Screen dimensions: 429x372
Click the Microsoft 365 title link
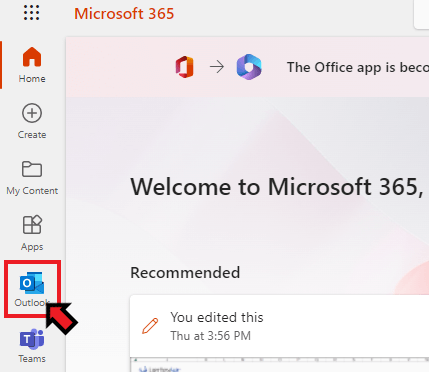coord(124,14)
